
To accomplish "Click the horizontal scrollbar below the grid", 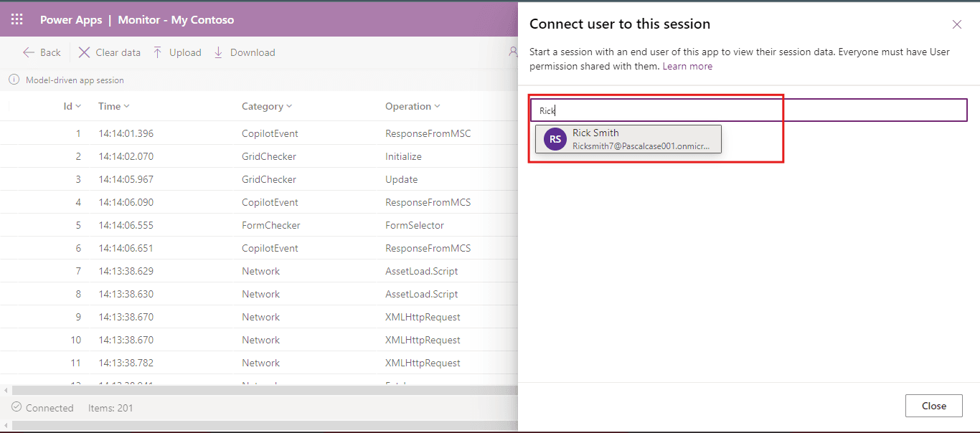I will pos(258,390).
